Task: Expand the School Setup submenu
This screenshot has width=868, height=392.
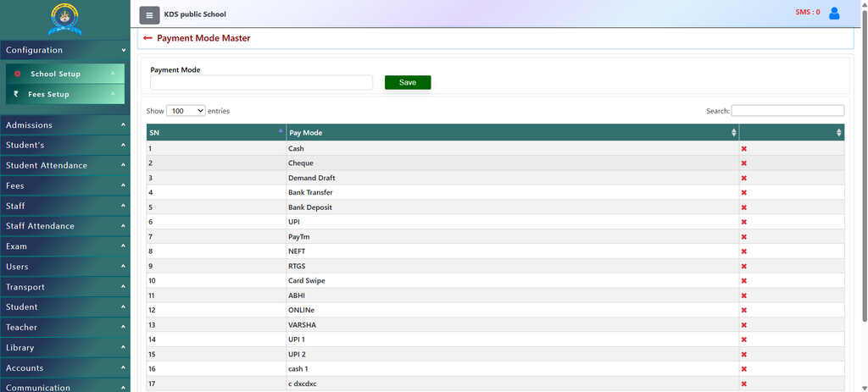Action: (65, 74)
